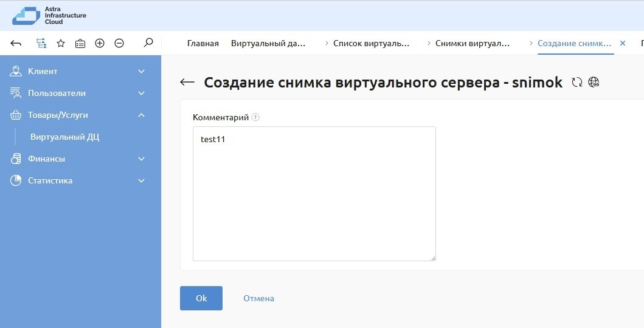Image resolution: width=644 pixels, height=328 pixels.
Task: Open the briefcase icon in the toolbar
Action: [x=80, y=43]
